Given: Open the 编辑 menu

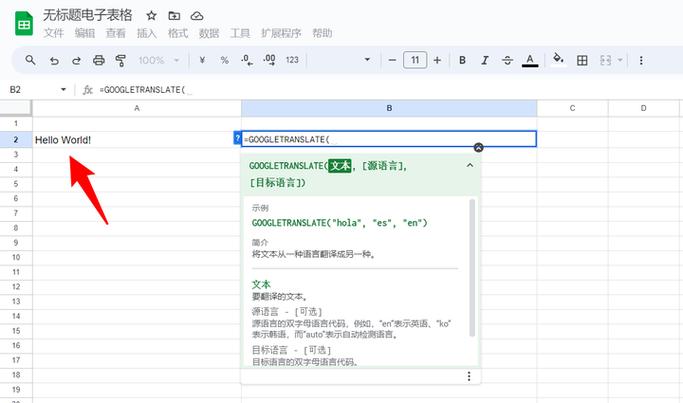Looking at the screenshot, I should click(85, 33).
